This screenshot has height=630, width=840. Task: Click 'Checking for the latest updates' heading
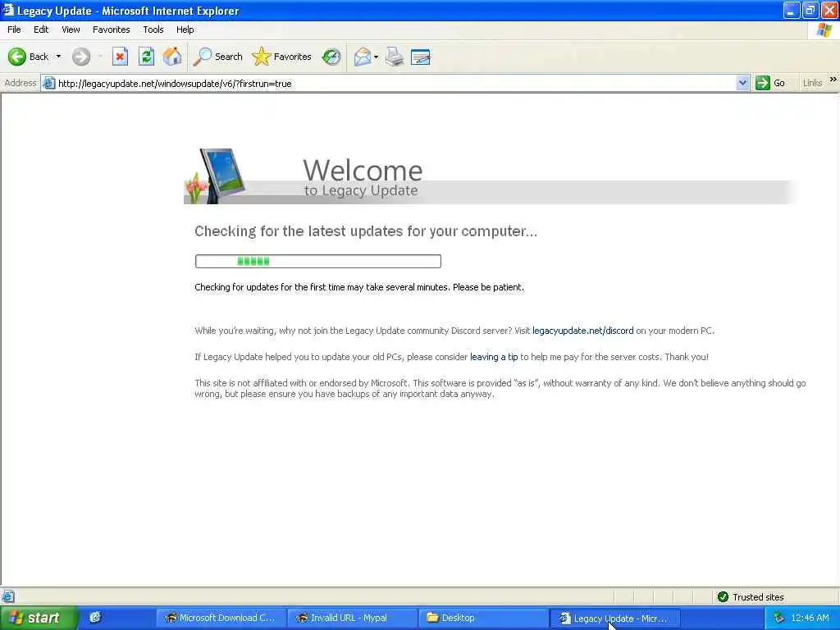tap(365, 231)
